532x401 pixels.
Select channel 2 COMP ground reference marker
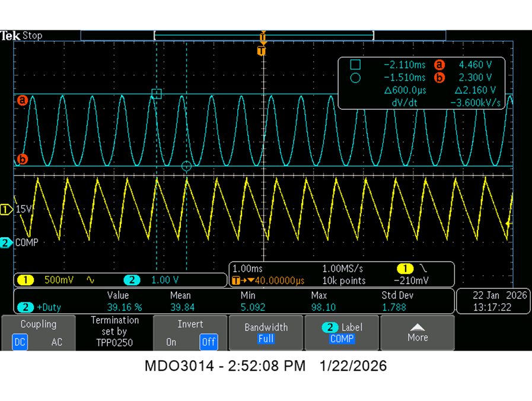pyautogui.click(x=6, y=243)
